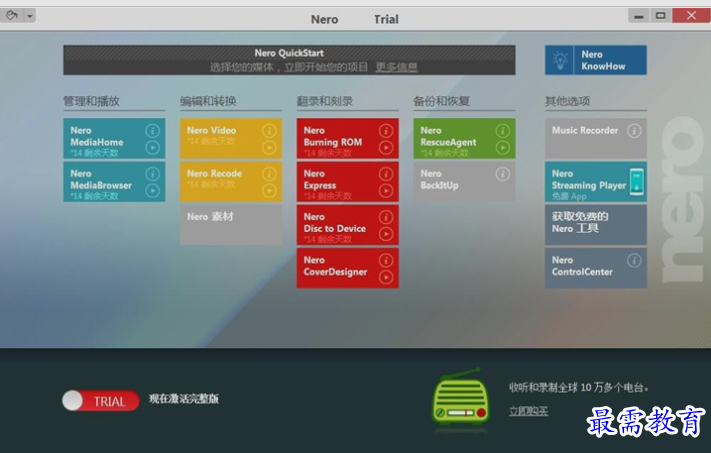Image resolution: width=711 pixels, height=453 pixels.
Task: Show info for Nero Recode
Action: click(x=269, y=174)
